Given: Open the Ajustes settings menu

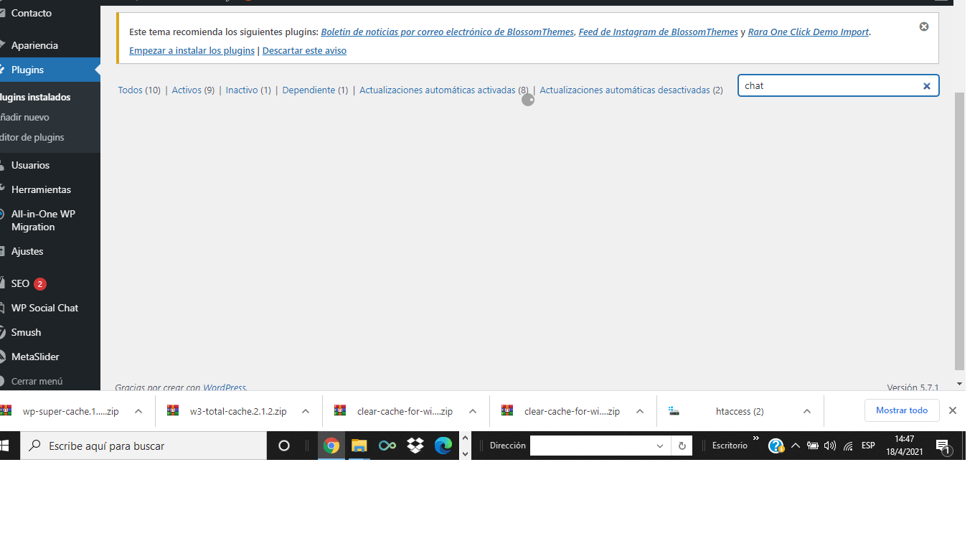Looking at the screenshot, I should tap(27, 251).
